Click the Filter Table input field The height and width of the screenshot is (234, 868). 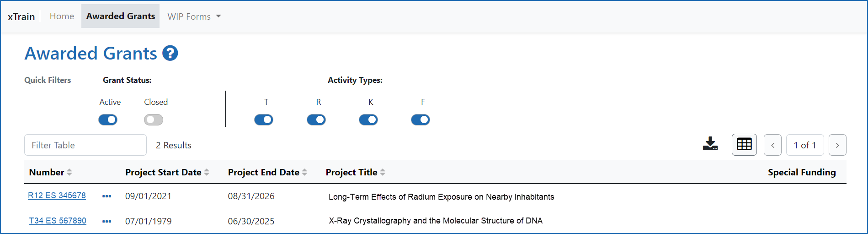(85, 145)
